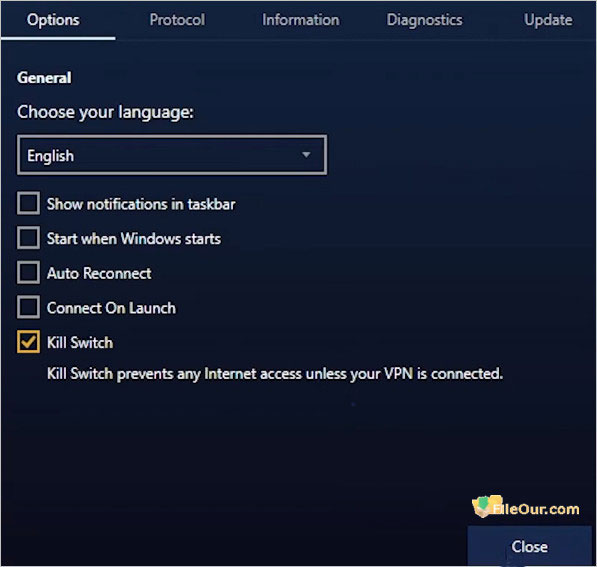Click the Choose your language label
Viewport: 597px width, 567px height.
coord(105,112)
